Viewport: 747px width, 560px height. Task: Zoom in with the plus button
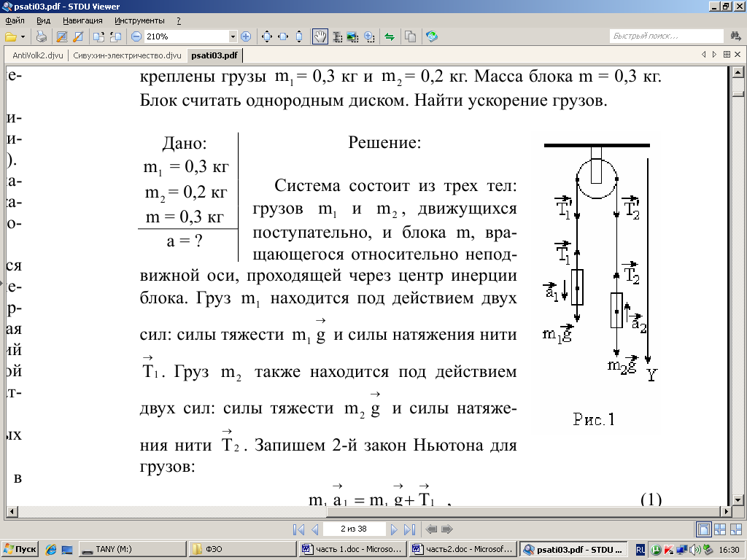coord(246,36)
